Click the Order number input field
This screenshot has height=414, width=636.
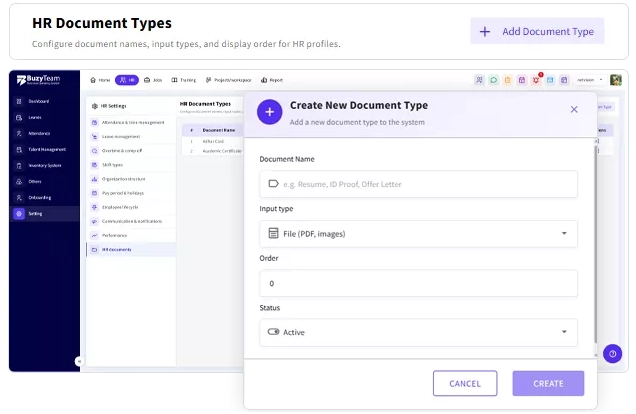click(418, 283)
